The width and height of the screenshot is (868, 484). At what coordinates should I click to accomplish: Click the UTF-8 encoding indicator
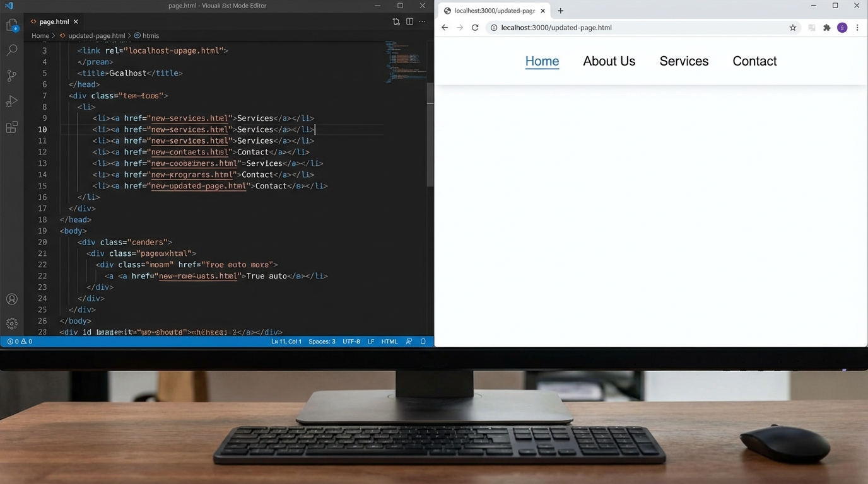tap(351, 341)
